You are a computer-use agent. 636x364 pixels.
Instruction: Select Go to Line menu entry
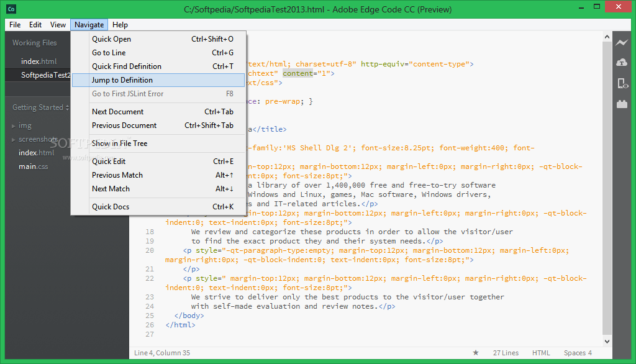pyautogui.click(x=158, y=53)
